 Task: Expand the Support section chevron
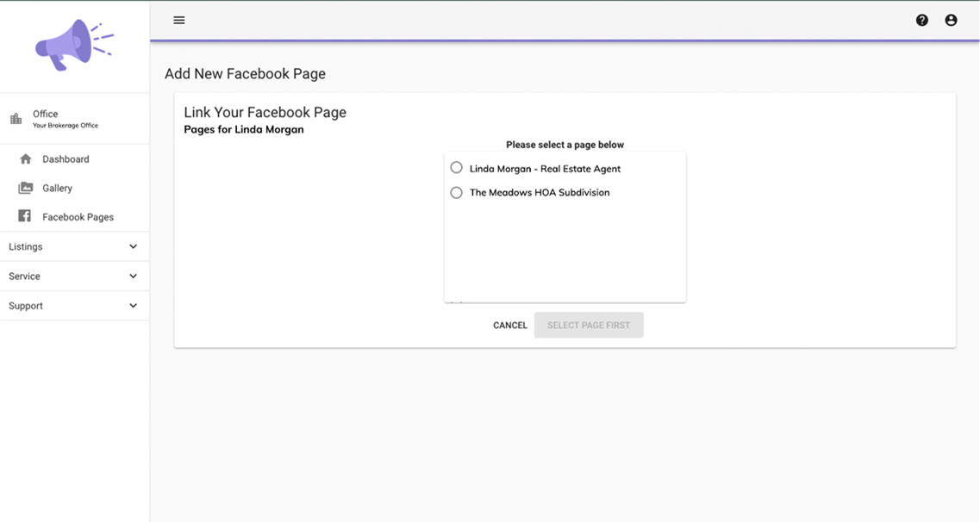(x=133, y=306)
